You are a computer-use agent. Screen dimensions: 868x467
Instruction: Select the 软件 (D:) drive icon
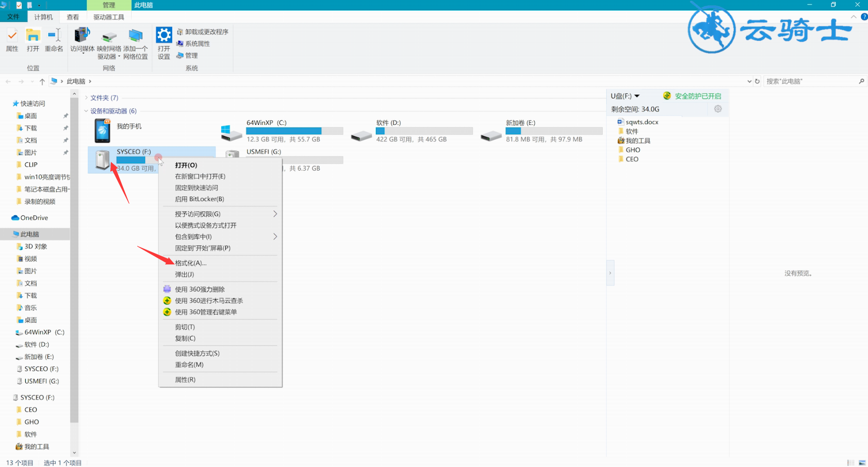point(361,135)
